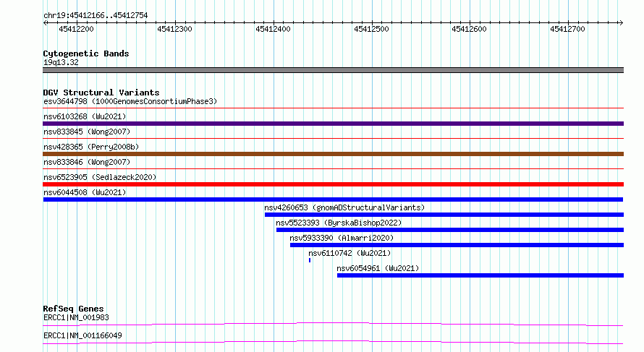The image size is (644, 352).
Task: Select the blue nsv5523393 variant bar
Action: point(450,230)
